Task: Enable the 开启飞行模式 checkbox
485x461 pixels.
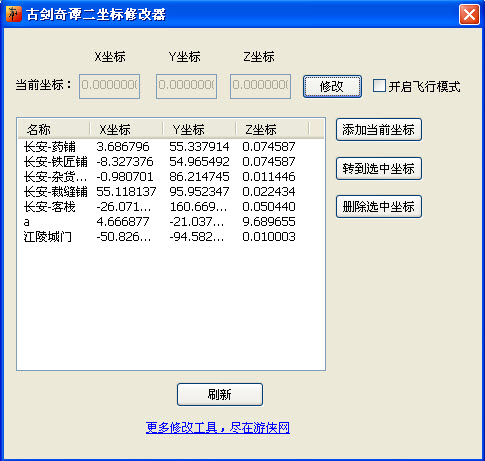Action: click(x=379, y=86)
